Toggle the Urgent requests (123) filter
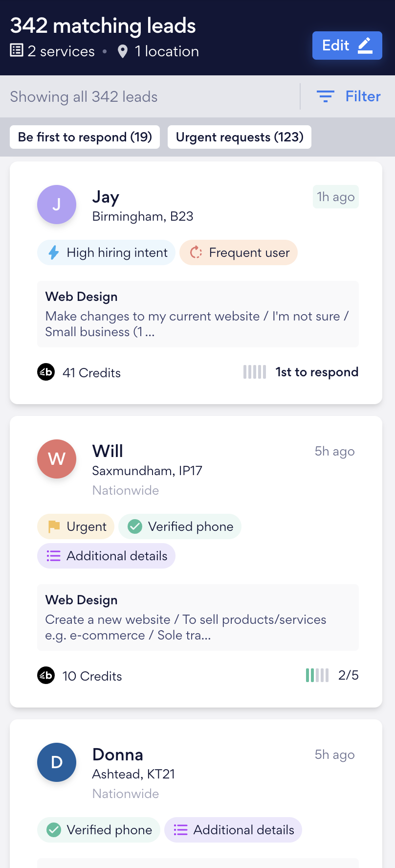Image resolution: width=395 pixels, height=868 pixels. (x=240, y=137)
